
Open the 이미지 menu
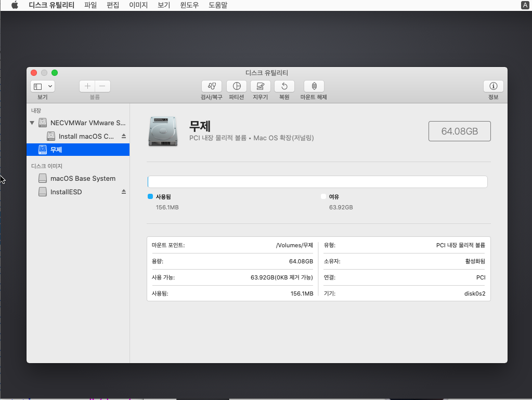138,5
